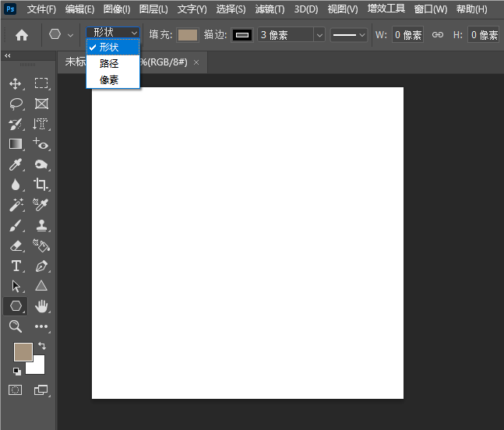Select the Polygon tool in toolbox
The image size is (504, 430).
[16, 305]
